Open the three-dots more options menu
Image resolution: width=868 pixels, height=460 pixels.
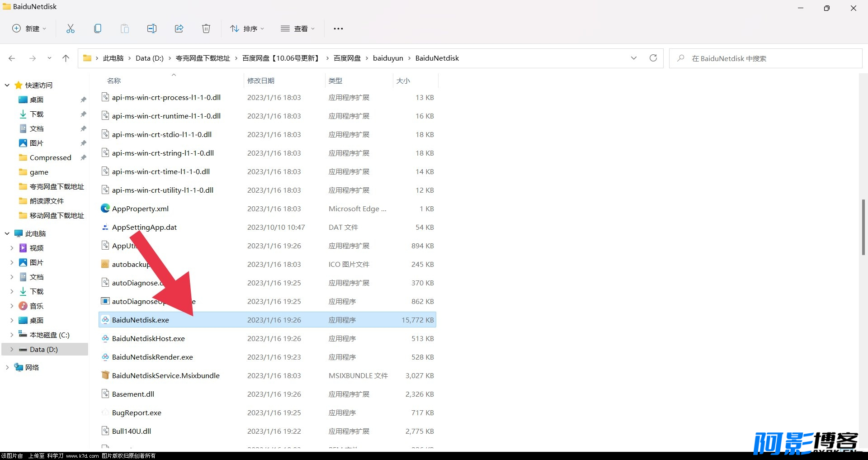(338, 28)
